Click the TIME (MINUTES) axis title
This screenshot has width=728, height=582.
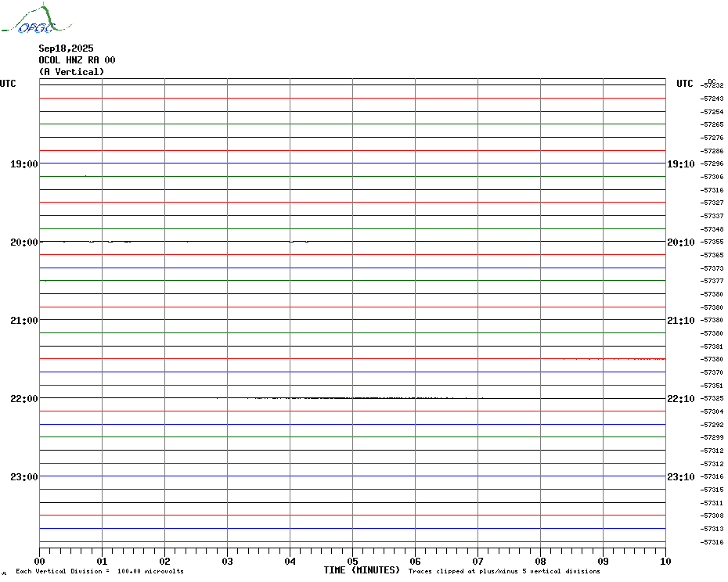pyautogui.click(x=362, y=570)
